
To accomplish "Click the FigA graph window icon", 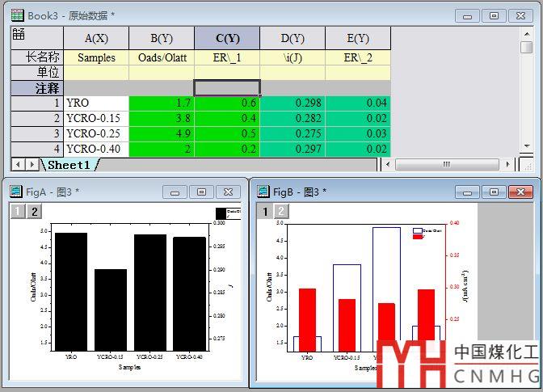I will [15, 192].
